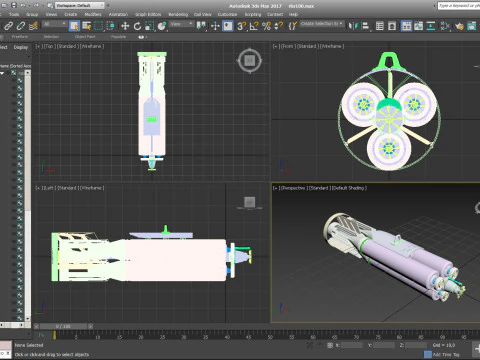
Task: Activate the Select Object tool
Action: click(x=74, y=26)
